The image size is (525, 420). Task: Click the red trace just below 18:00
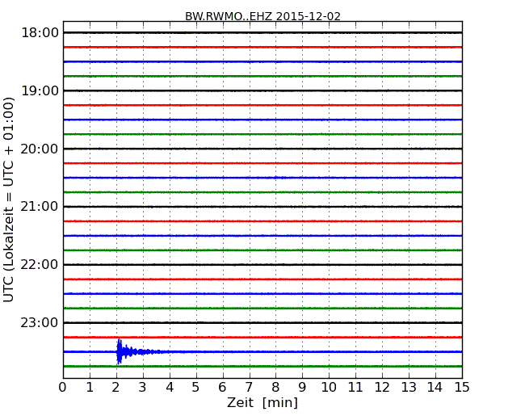262,47
